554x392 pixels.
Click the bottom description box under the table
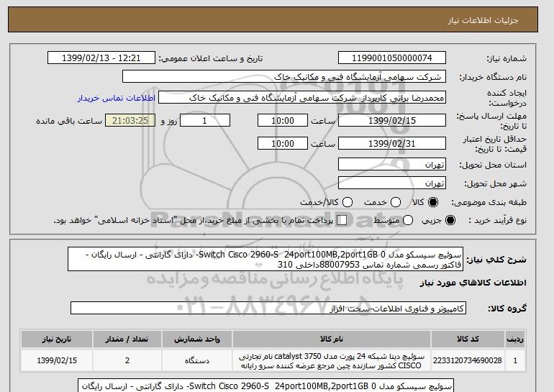coord(265,386)
